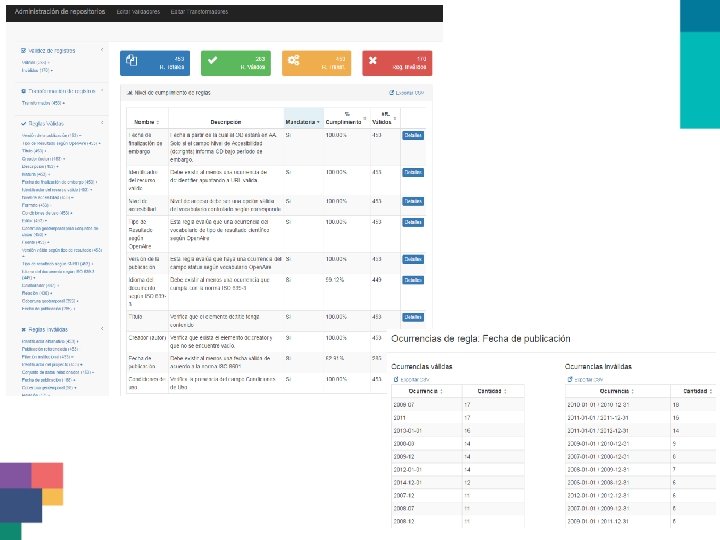Click the X icon on red invalid tile
This screenshot has height=540, width=720.
(373, 60)
